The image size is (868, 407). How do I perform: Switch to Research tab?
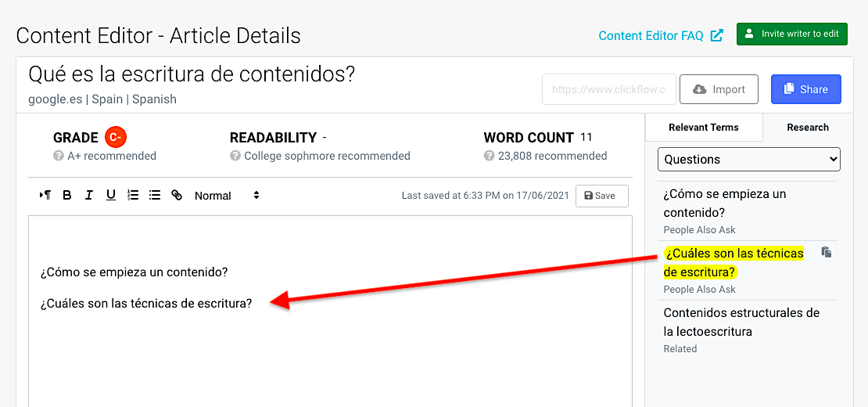point(808,128)
